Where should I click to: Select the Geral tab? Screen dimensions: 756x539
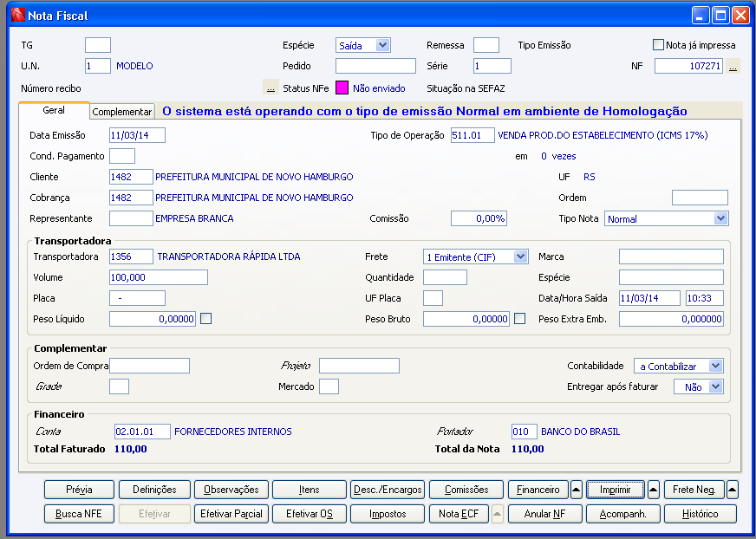pos(54,110)
